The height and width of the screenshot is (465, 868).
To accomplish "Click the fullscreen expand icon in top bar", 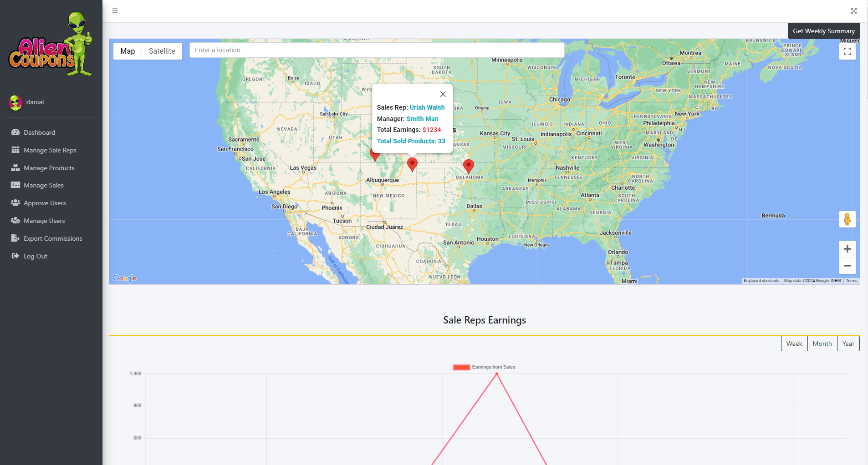I will click(853, 11).
